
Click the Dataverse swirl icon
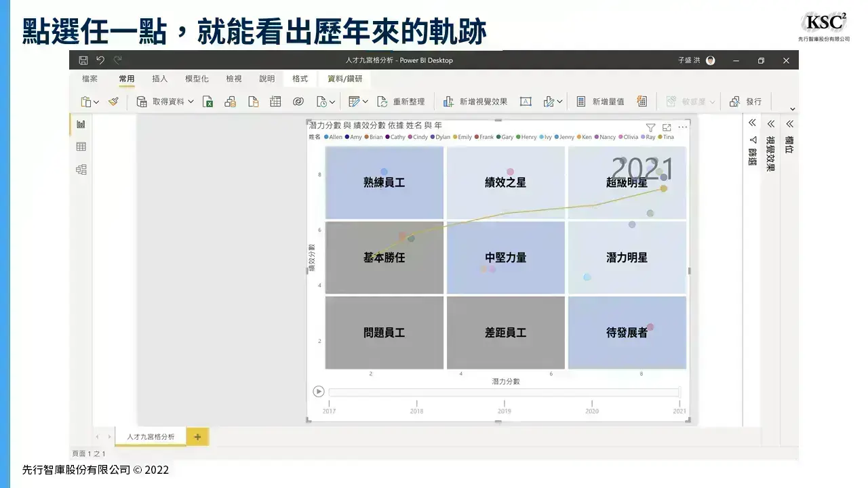[298, 102]
